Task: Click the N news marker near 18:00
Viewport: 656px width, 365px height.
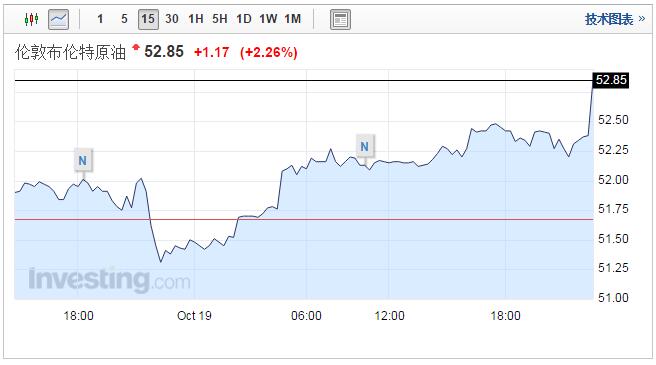Action: tap(83, 160)
